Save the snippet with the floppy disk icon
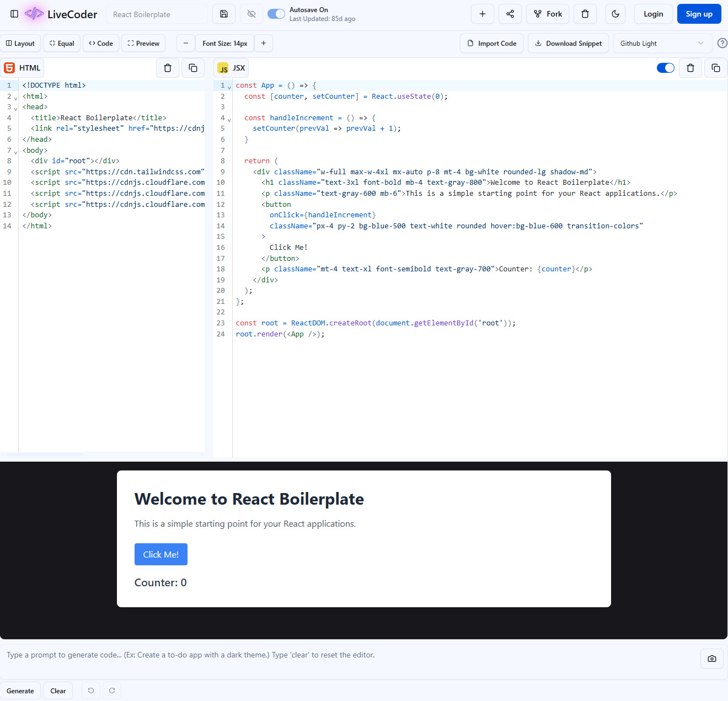This screenshot has height=701, width=728. click(x=224, y=14)
